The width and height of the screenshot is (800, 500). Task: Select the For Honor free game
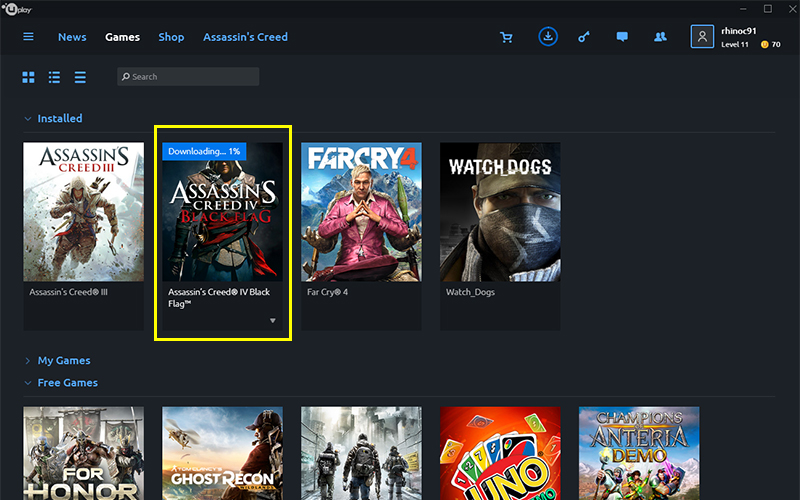tap(84, 453)
